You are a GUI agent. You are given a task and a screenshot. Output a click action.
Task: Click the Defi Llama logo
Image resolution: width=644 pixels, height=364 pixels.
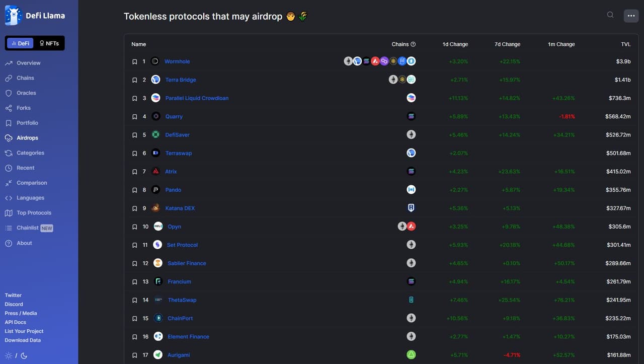point(13,16)
